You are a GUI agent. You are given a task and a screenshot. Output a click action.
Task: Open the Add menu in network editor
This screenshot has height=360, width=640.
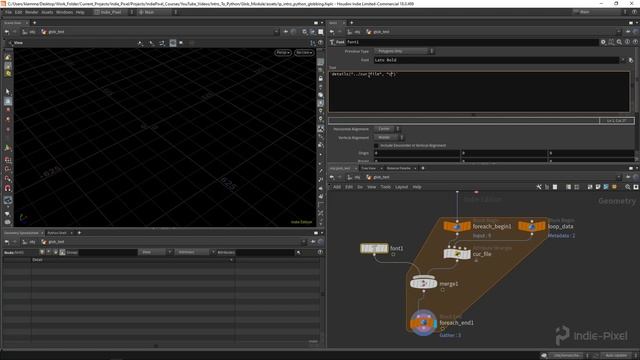point(337,187)
